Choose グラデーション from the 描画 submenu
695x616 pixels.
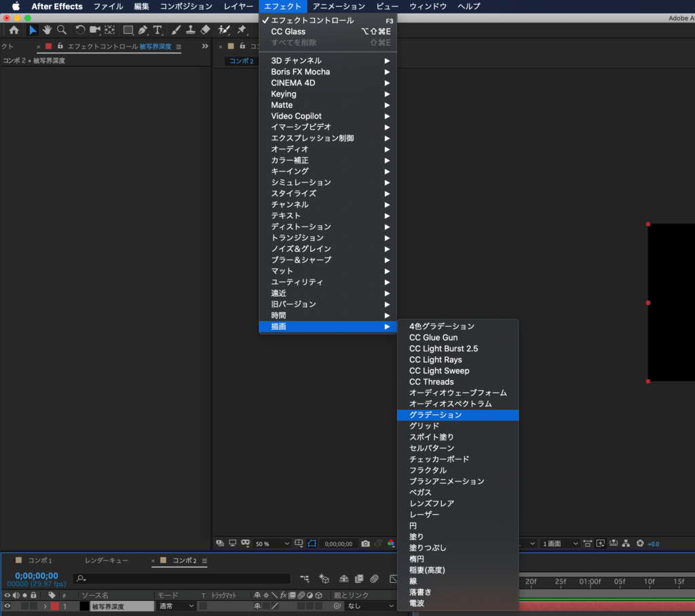458,415
